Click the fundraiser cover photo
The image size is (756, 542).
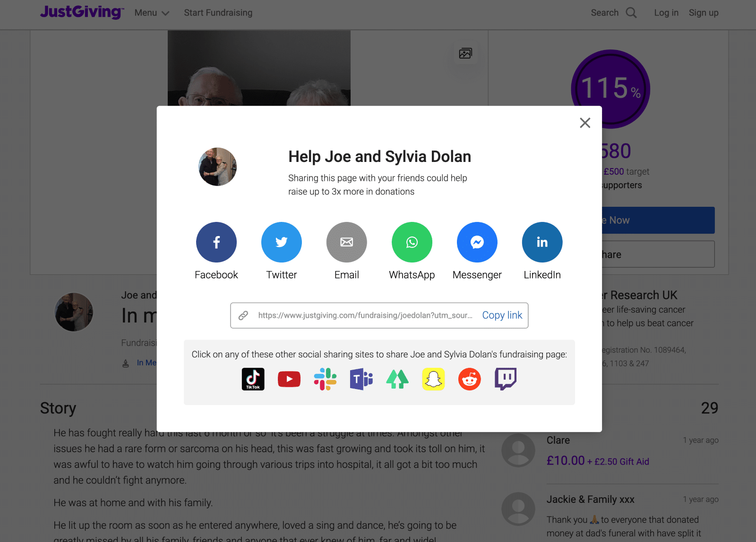[x=259, y=68]
